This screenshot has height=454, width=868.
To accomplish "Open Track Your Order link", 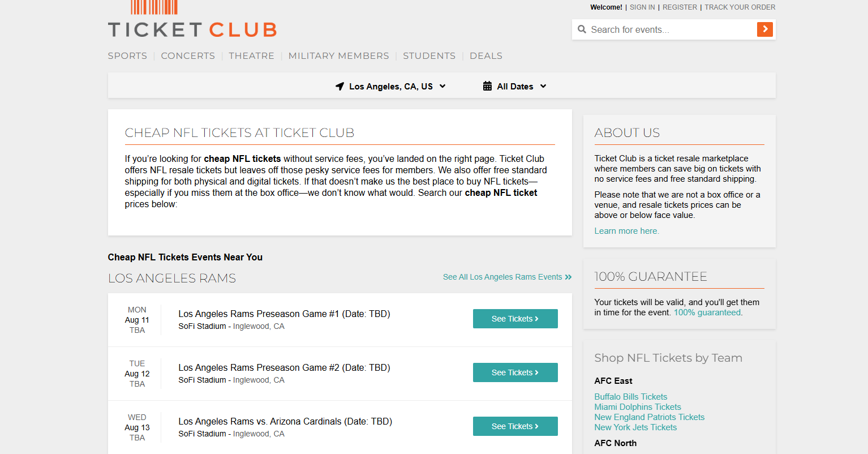I will pos(740,7).
